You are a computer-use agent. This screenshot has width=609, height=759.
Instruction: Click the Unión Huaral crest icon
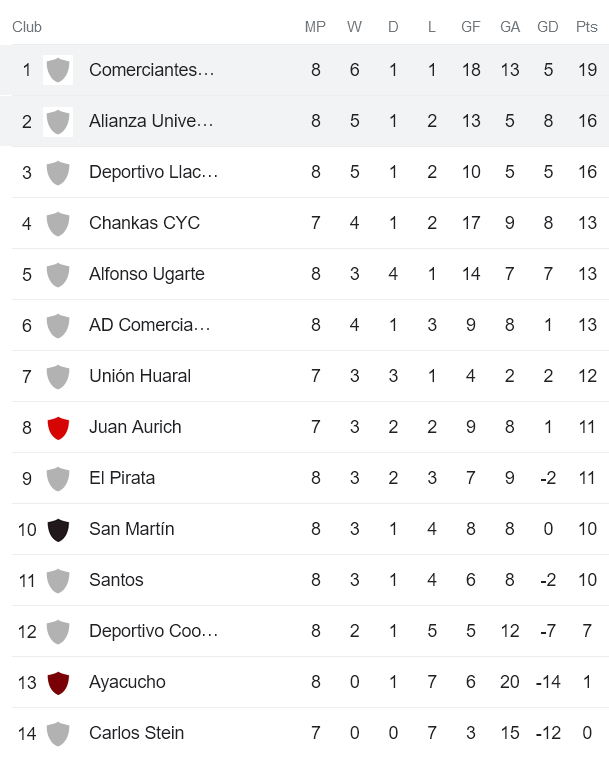[58, 376]
